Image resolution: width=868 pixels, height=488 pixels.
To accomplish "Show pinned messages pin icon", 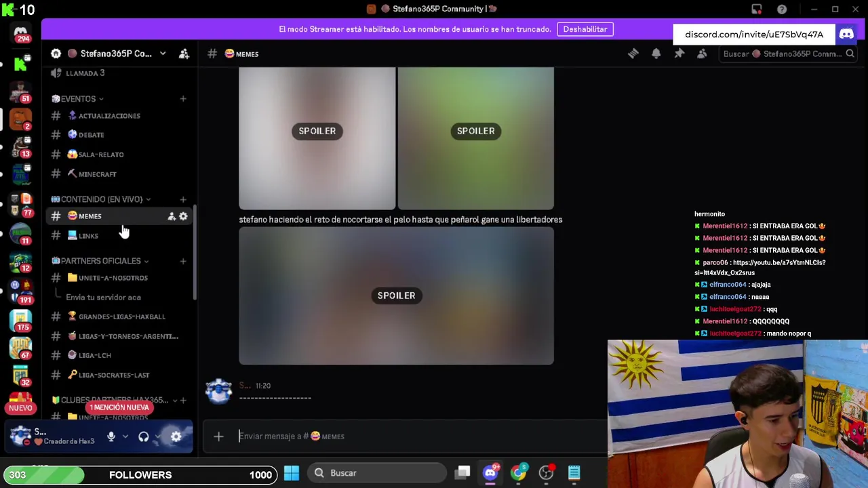I will click(x=679, y=54).
